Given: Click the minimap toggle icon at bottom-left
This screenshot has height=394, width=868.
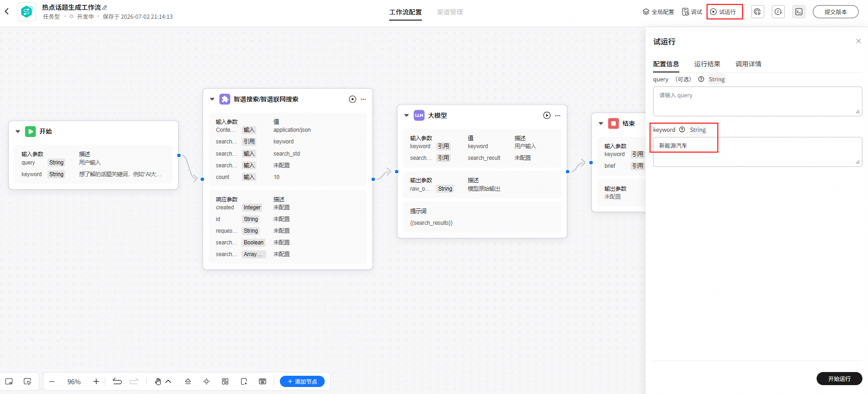Looking at the screenshot, I should (x=9, y=381).
